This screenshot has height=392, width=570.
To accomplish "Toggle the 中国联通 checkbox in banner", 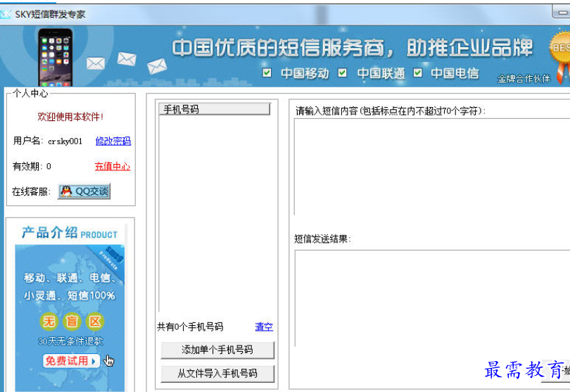I will click(342, 72).
